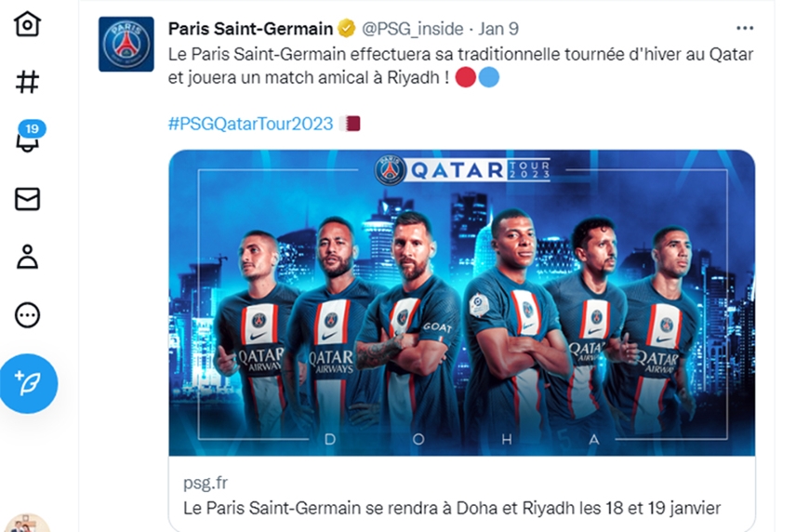Open the tweet's three-dot options menu
Screen dimensions: 809x532
pos(745,29)
